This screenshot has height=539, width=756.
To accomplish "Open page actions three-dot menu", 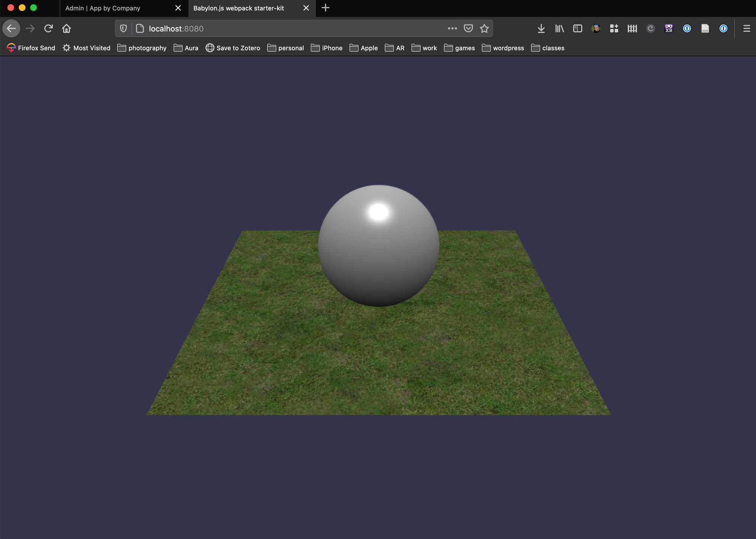I will [452, 28].
